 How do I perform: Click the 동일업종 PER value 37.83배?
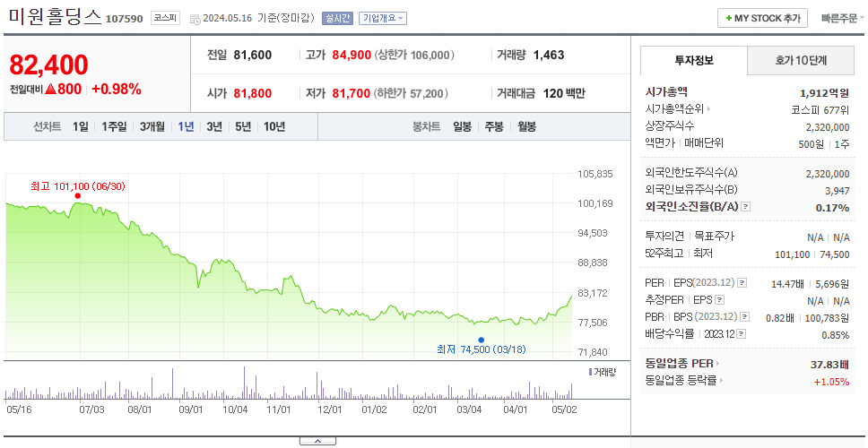tap(829, 364)
